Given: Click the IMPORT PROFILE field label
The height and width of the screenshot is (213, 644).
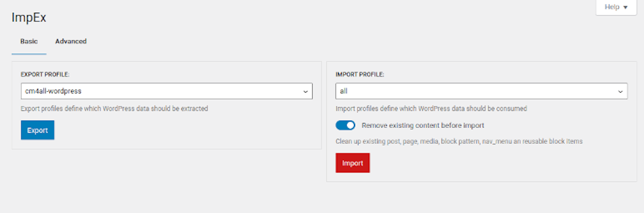Looking at the screenshot, I should (x=360, y=75).
